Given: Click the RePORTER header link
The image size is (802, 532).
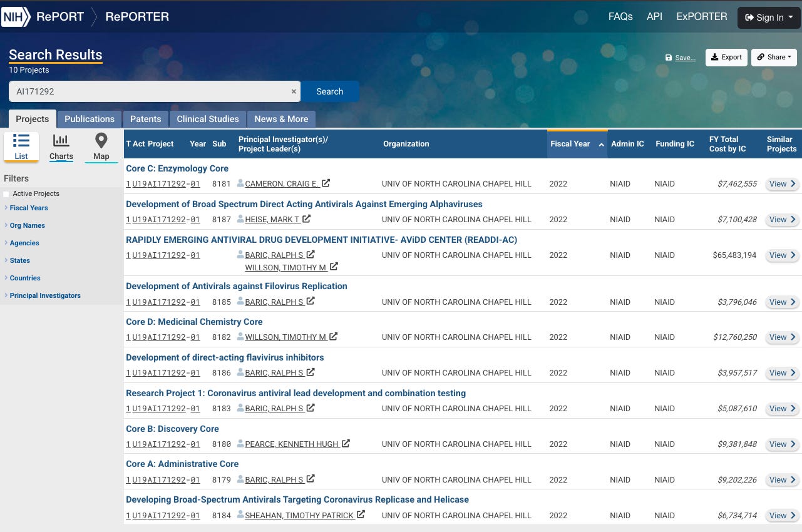Looking at the screenshot, I should (x=137, y=17).
